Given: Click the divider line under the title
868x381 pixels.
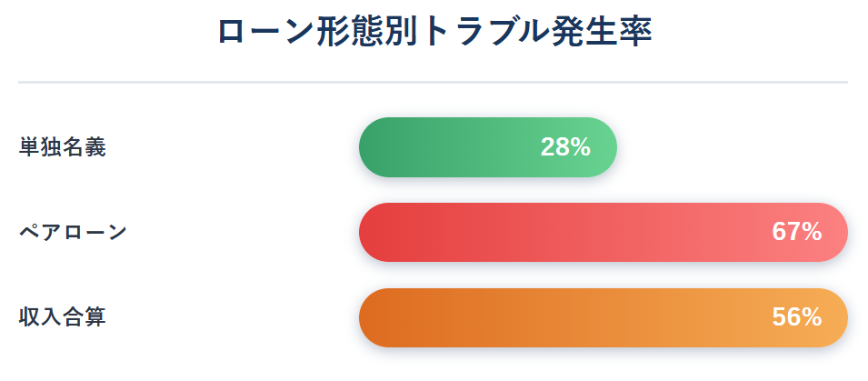Looking at the screenshot, I should coord(433,82).
